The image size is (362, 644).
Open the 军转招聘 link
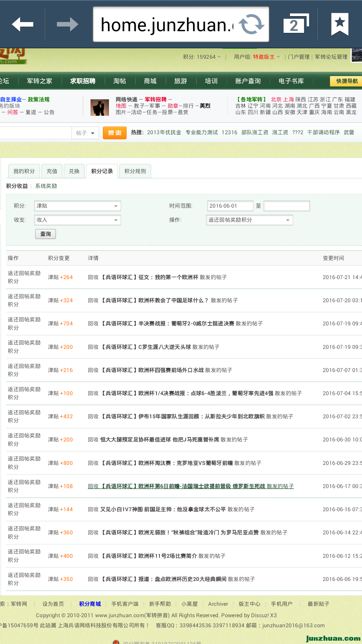point(156,100)
